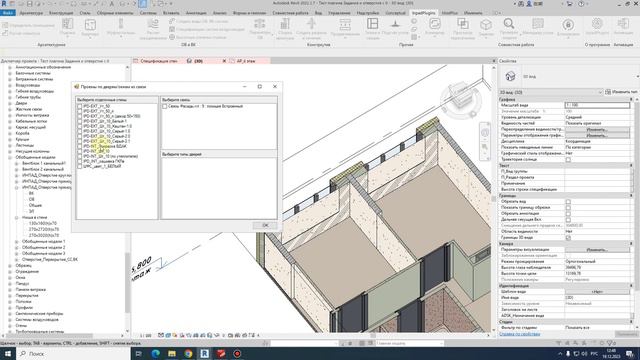640x360 pixels.
Task: Switch to АР_К этаж view tab
Action: (246, 61)
